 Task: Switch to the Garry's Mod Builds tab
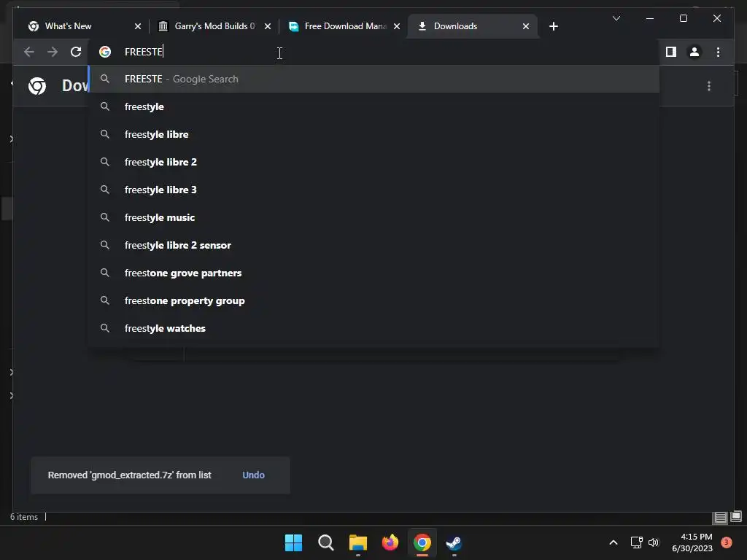tap(213, 26)
